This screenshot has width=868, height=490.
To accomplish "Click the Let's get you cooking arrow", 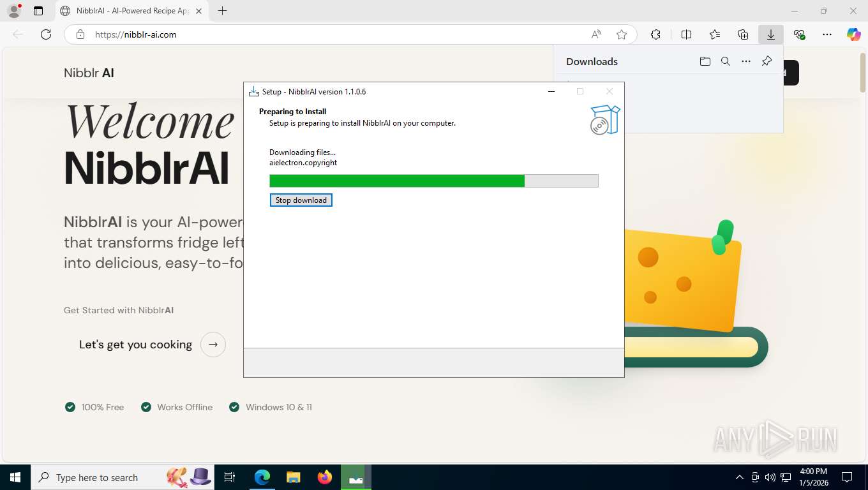I will (x=213, y=345).
